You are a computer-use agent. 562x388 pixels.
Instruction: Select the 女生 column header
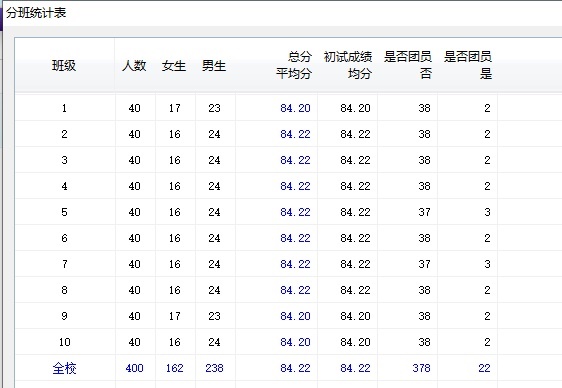pyautogui.click(x=174, y=66)
